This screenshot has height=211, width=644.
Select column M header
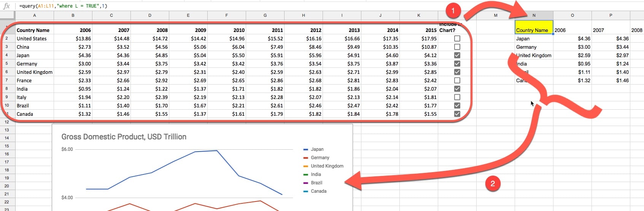tap(496, 15)
